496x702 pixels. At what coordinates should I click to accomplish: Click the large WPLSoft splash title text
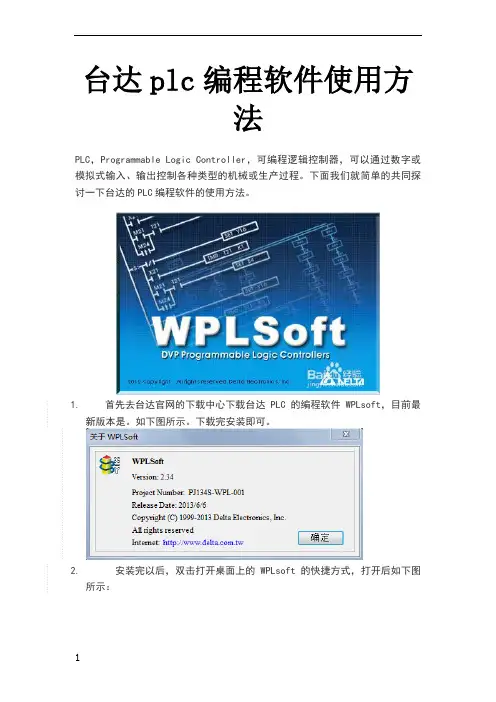click(248, 331)
